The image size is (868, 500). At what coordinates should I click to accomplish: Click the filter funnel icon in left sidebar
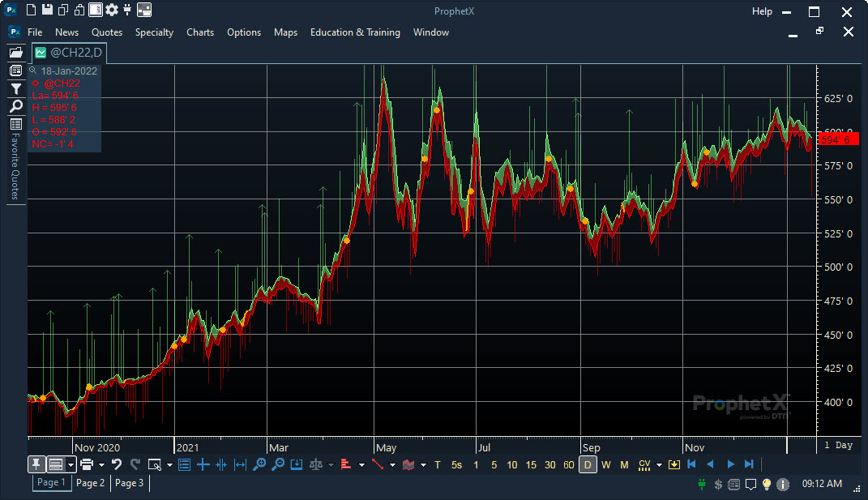click(x=16, y=88)
